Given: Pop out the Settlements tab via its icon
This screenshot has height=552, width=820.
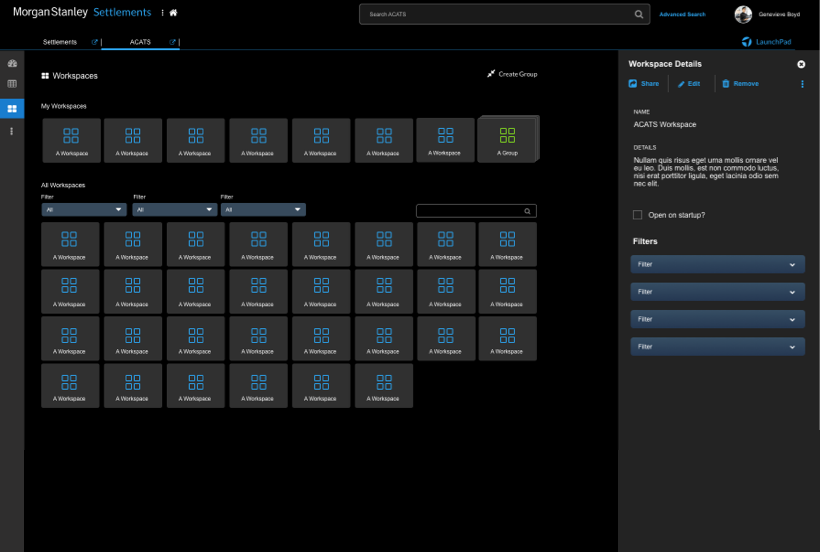Looking at the screenshot, I should click(x=95, y=42).
